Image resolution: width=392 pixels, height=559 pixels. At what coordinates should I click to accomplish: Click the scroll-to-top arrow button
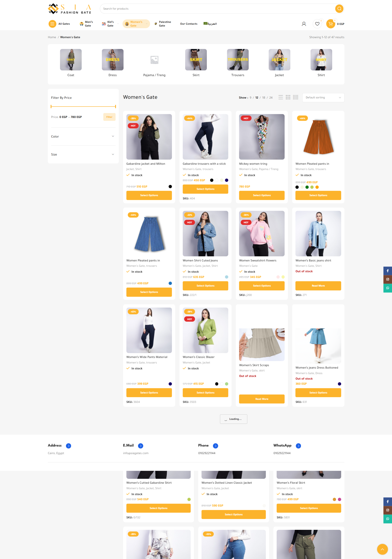pos(382,549)
